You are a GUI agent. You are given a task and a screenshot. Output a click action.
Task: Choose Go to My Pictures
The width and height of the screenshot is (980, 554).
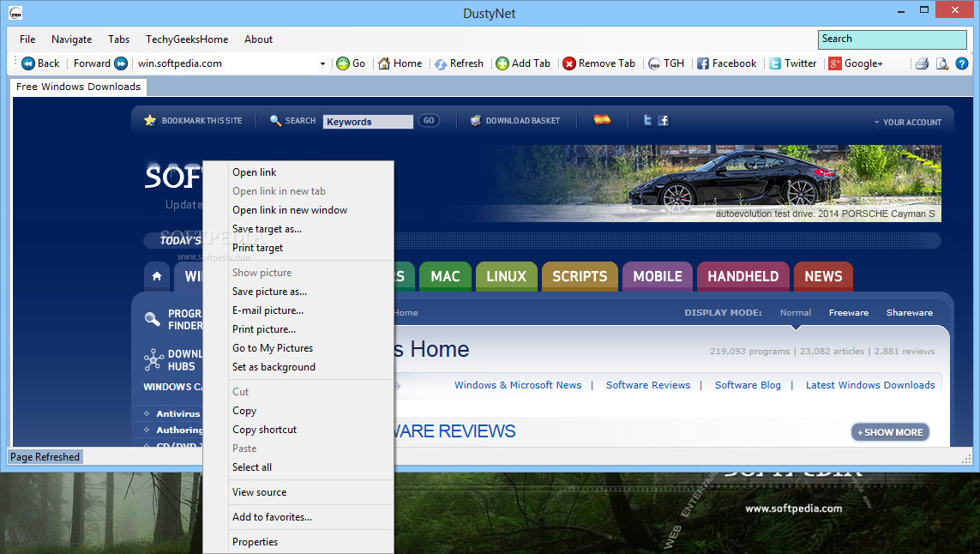[x=298, y=347]
